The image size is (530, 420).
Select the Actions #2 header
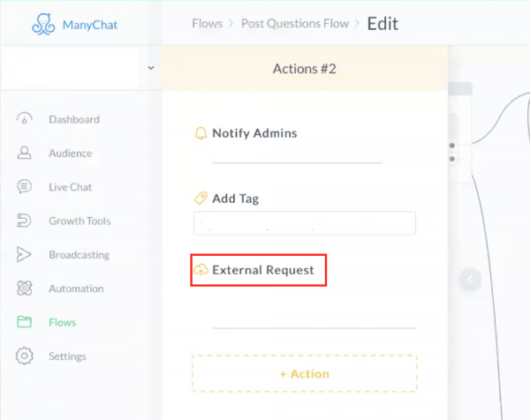(305, 69)
